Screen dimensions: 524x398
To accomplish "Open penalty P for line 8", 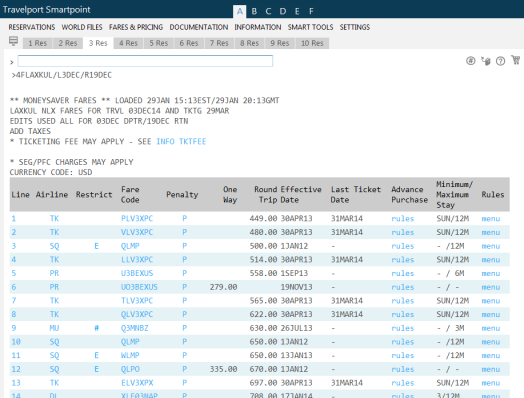I will coord(184,314).
